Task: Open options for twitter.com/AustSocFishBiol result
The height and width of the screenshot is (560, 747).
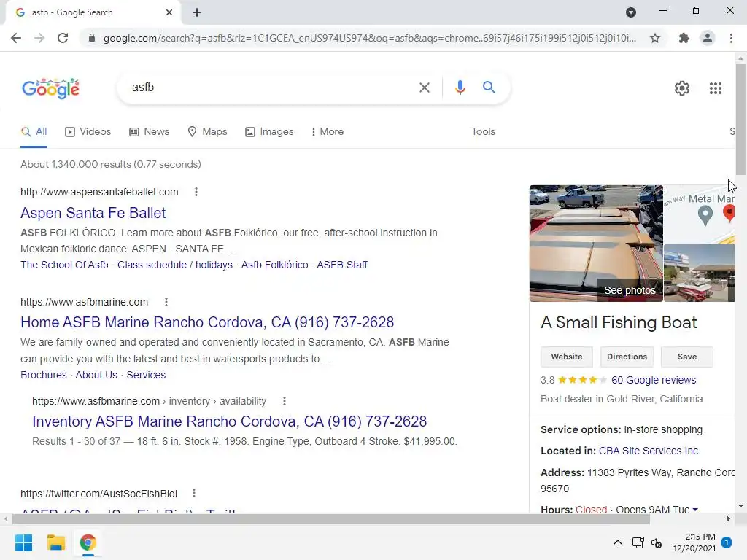Action: tap(194, 494)
